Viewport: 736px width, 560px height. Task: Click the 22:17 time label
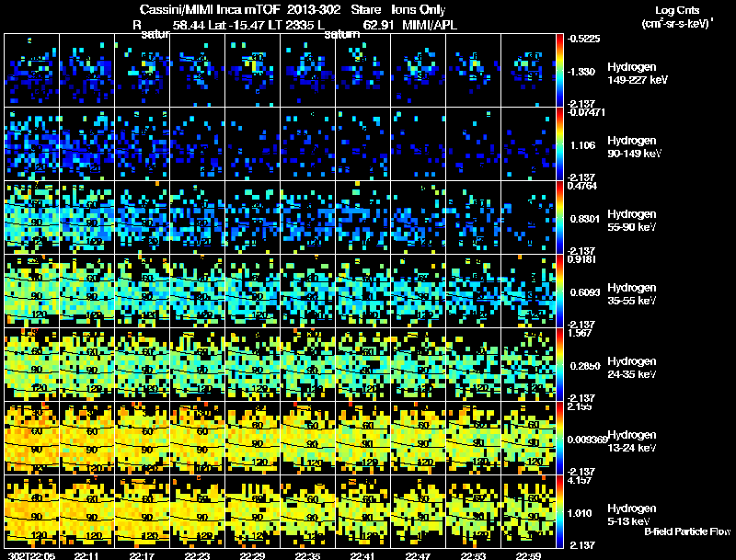click(142, 555)
